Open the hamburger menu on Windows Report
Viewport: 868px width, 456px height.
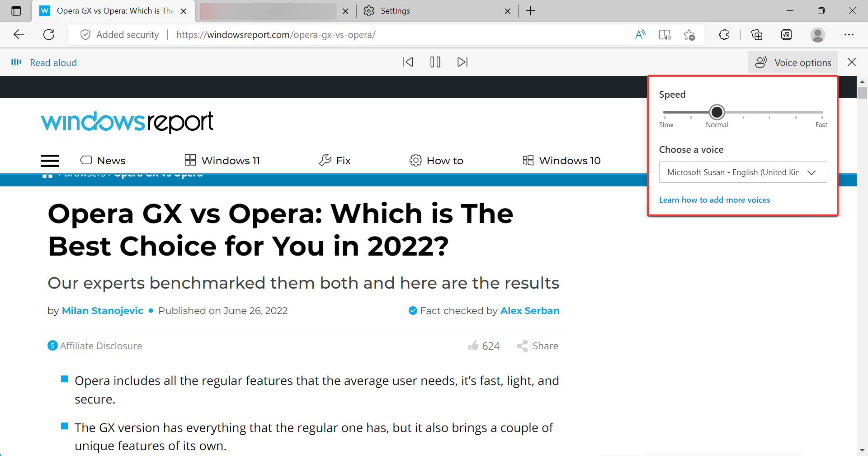(50, 161)
